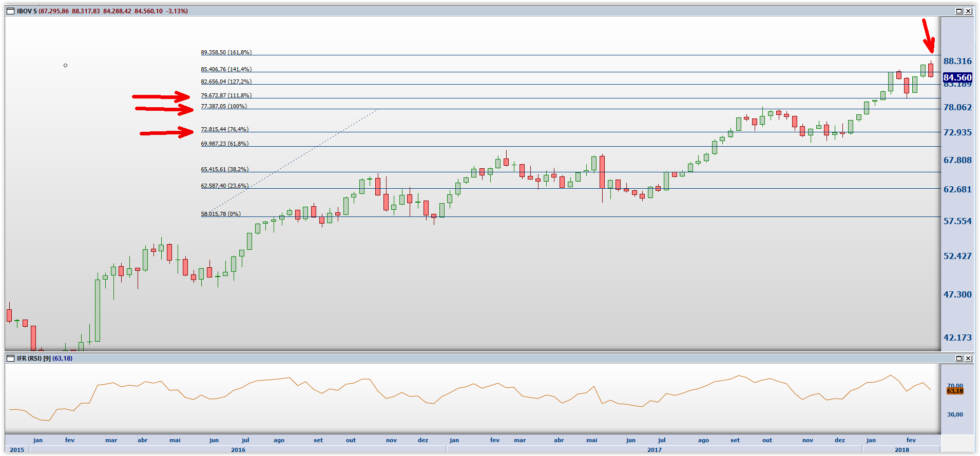Click the 65.415,61 (38,2%) Fibonacci label
980x456 pixels.
pos(224,169)
